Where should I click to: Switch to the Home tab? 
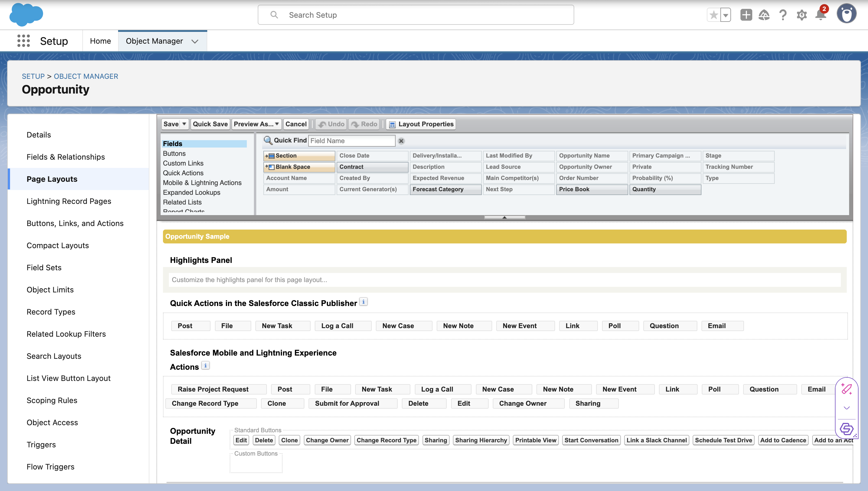[x=100, y=41]
